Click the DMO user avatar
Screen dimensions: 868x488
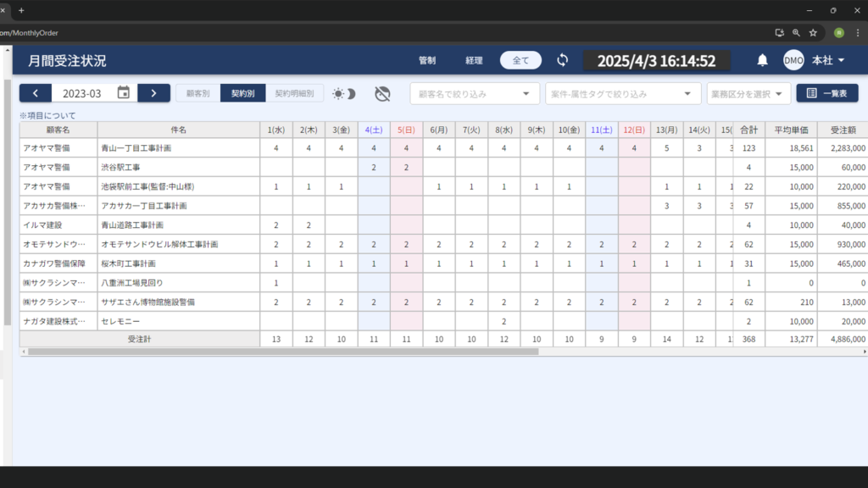(x=793, y=60)
